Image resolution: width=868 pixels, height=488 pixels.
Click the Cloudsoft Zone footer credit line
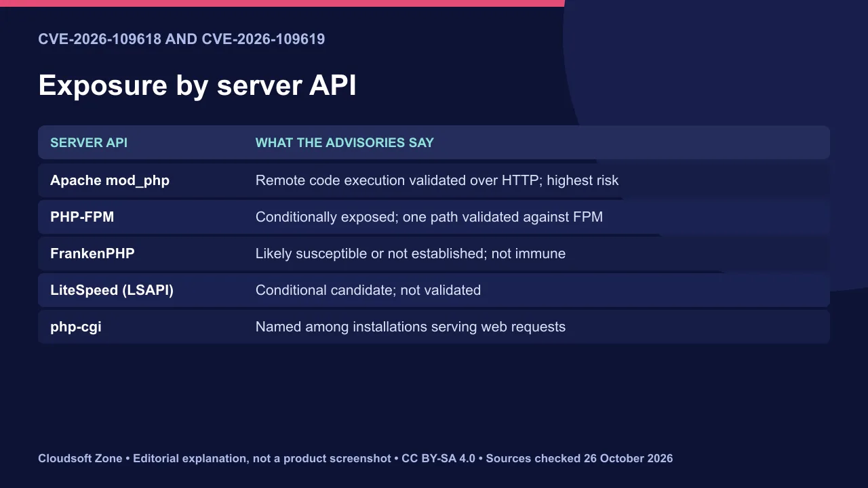click(x=355, y=459)
